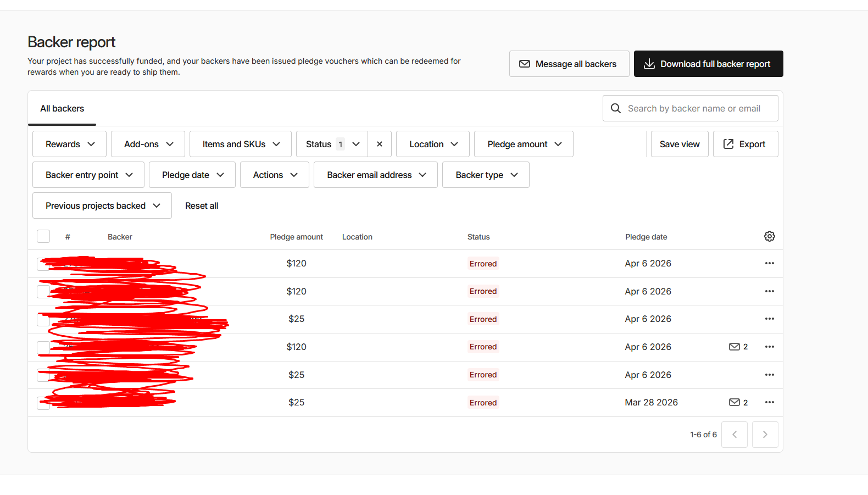Click the magnifier search icon

[616, 109]
